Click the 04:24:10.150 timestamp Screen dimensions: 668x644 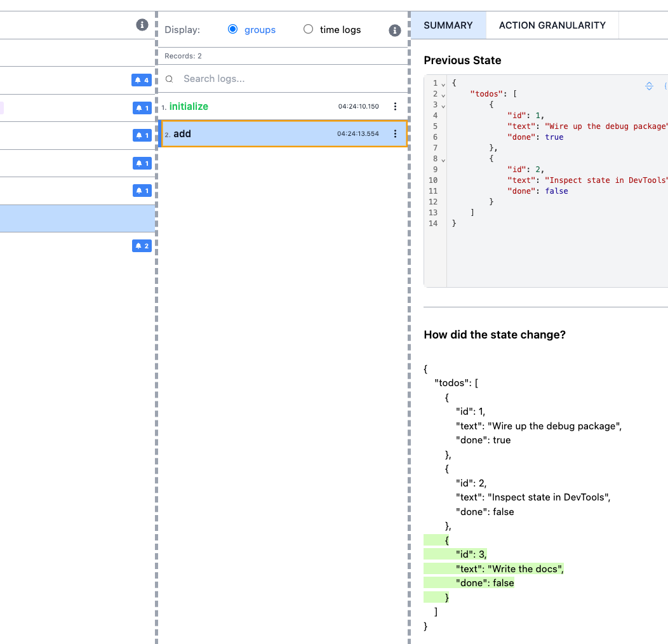pos(358,107)
